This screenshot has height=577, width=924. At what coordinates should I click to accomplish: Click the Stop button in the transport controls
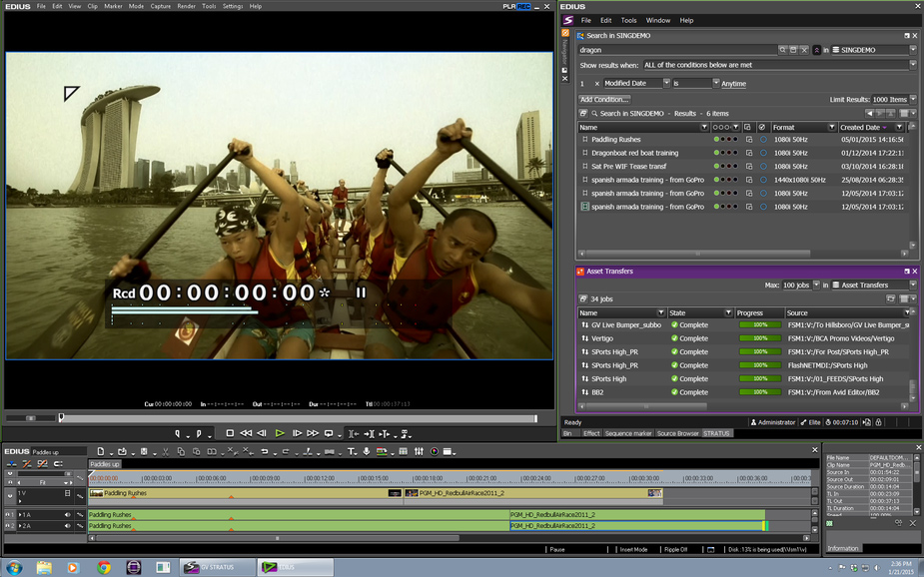230,433
